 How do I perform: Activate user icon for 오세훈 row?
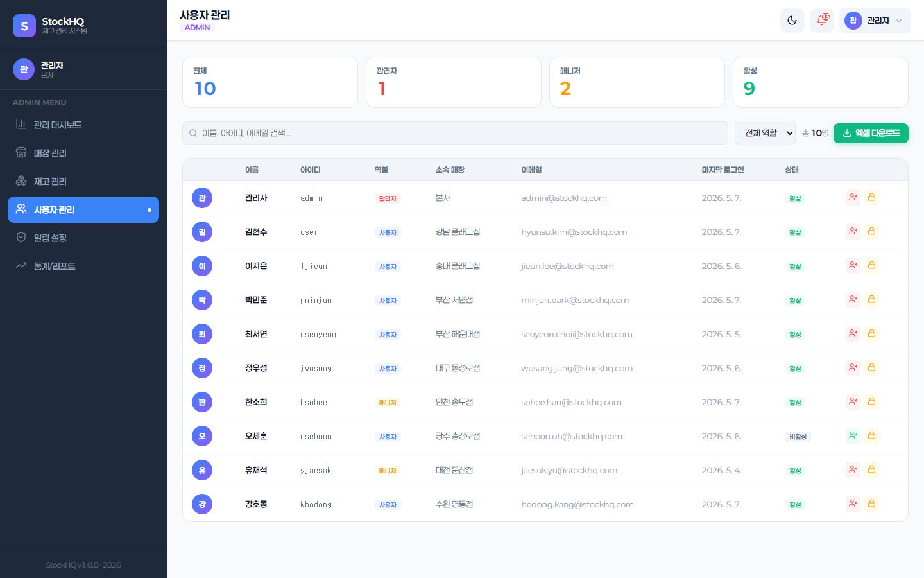click(x=853, y=435)
